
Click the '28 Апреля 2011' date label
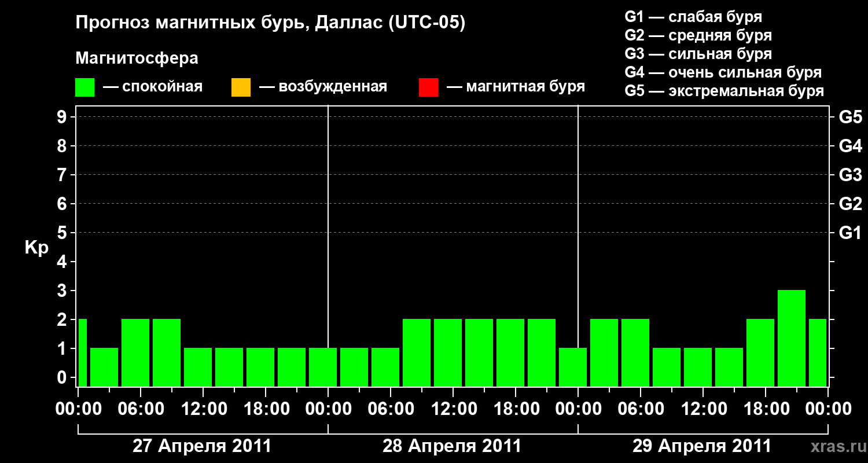(452, 446)
